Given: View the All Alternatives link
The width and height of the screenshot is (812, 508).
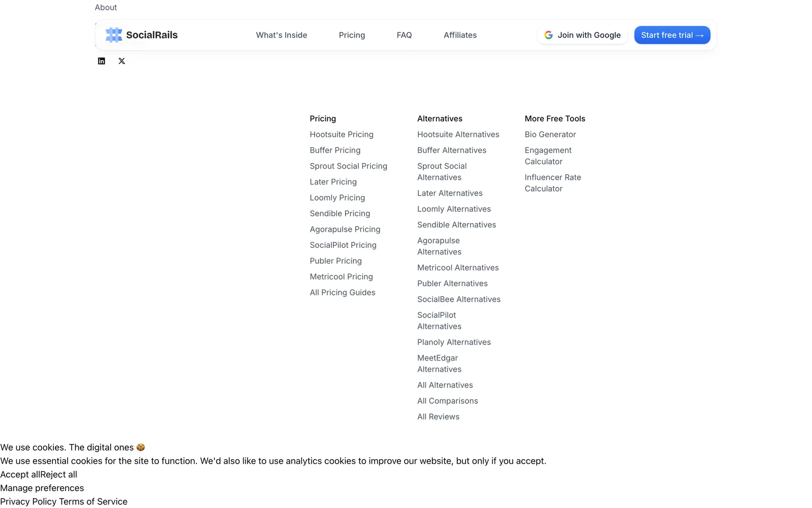Looking at the screenshot, I should pos(445,385).
